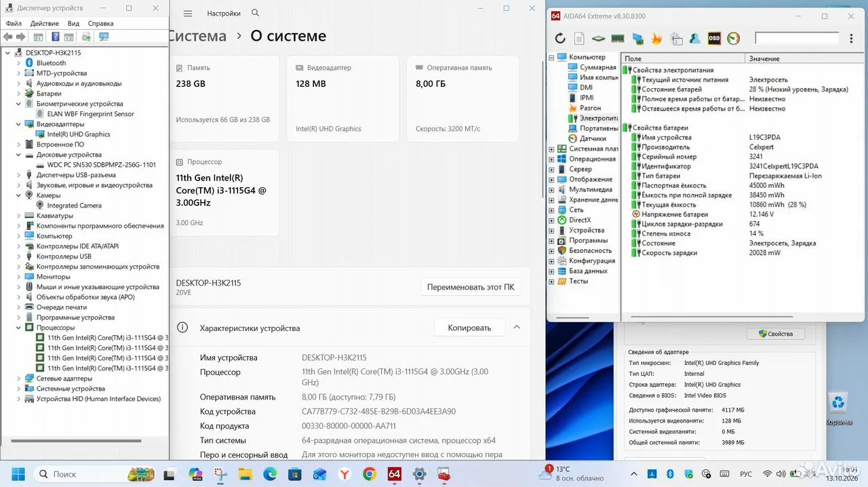Open the AIDA64 three-dot options menu

852,39
